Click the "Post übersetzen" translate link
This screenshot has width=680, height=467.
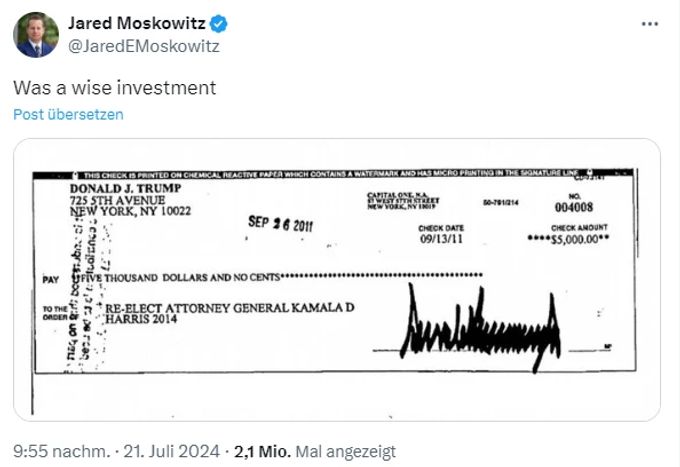(69, 114)
